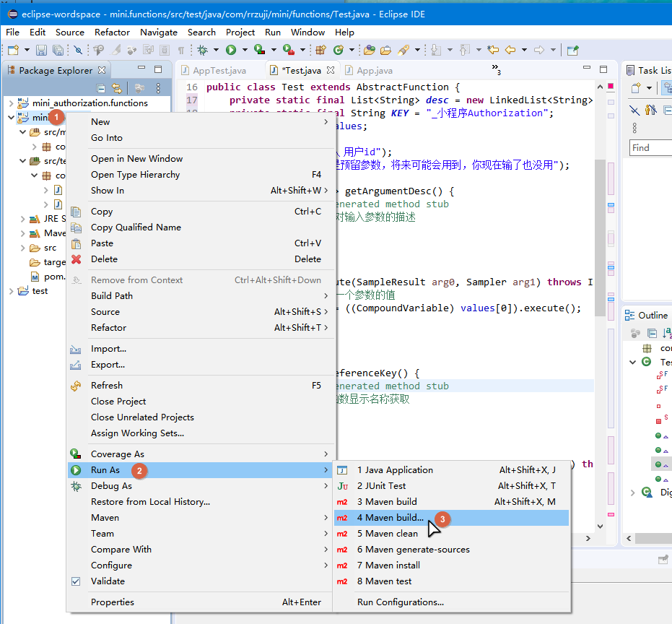Open the Refactor menu in menu bar
The width and height of the screenshot is (672, 624).
(112, 32)
